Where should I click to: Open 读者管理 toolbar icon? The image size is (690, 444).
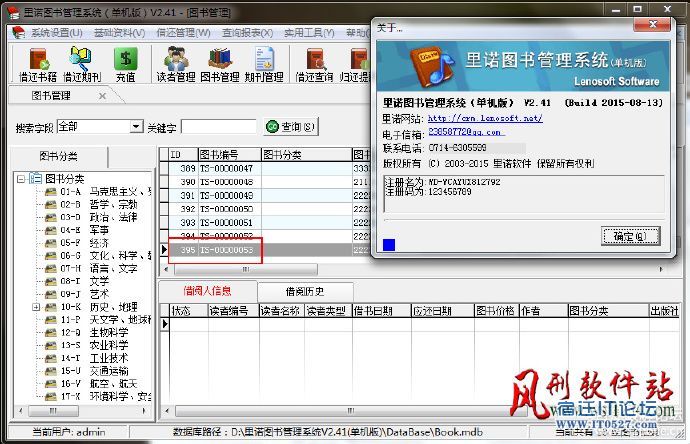(x=176, y=65)
